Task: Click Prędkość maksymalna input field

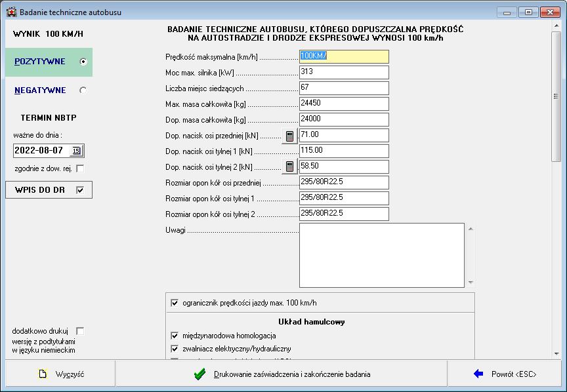Action: [x=344, y=56]
